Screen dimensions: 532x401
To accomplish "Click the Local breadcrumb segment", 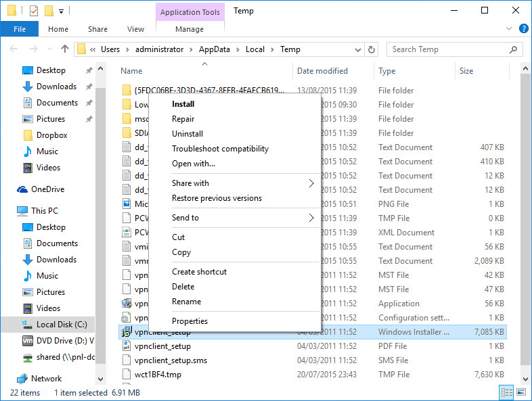I will coord(254,49).
